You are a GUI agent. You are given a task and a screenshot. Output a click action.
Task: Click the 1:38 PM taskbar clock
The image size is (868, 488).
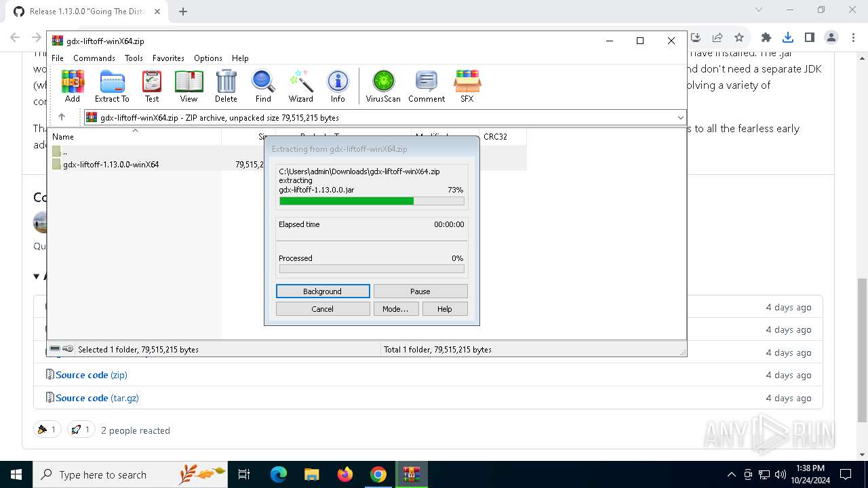810,468
